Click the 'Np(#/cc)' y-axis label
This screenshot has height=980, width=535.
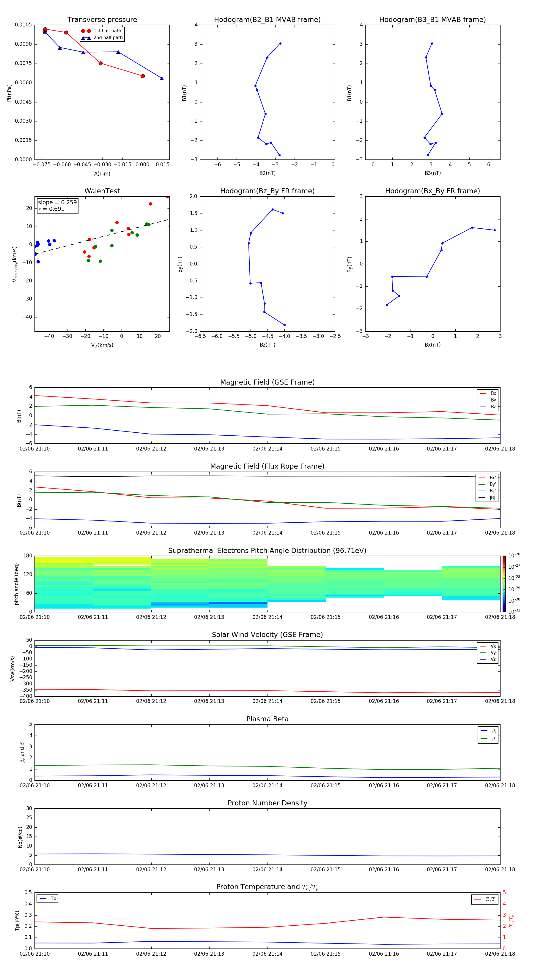pyautogui.click(x=20, y=837)
